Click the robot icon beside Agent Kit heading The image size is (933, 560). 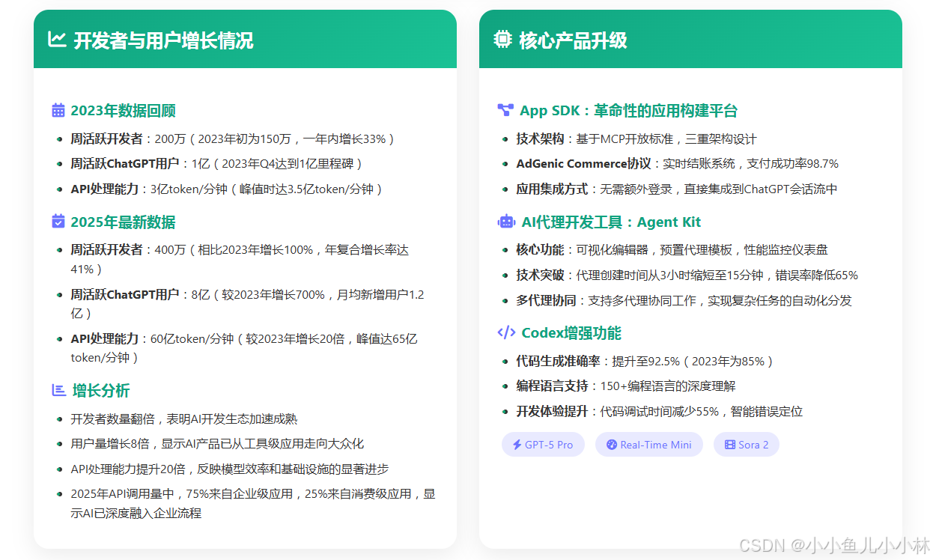point(505,222)
